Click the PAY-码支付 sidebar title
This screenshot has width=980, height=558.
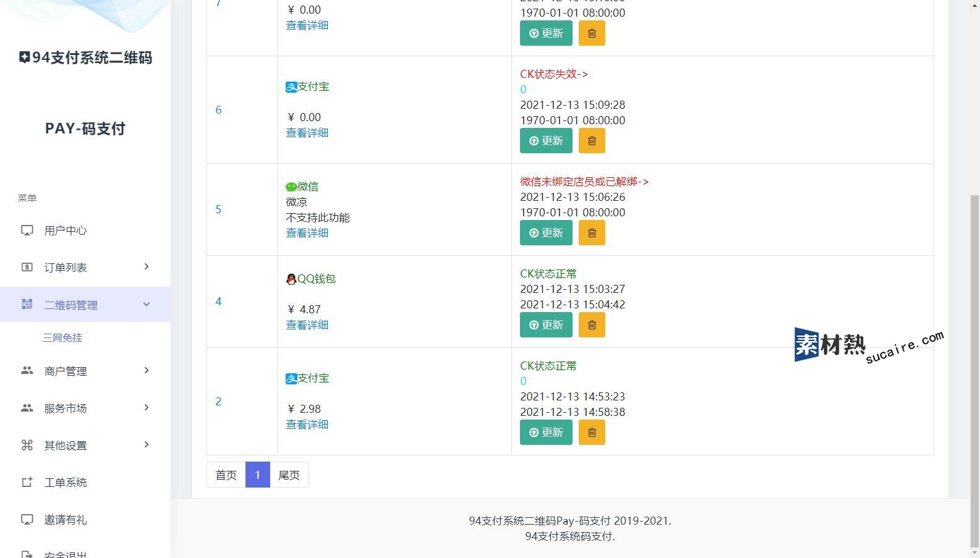85,129
